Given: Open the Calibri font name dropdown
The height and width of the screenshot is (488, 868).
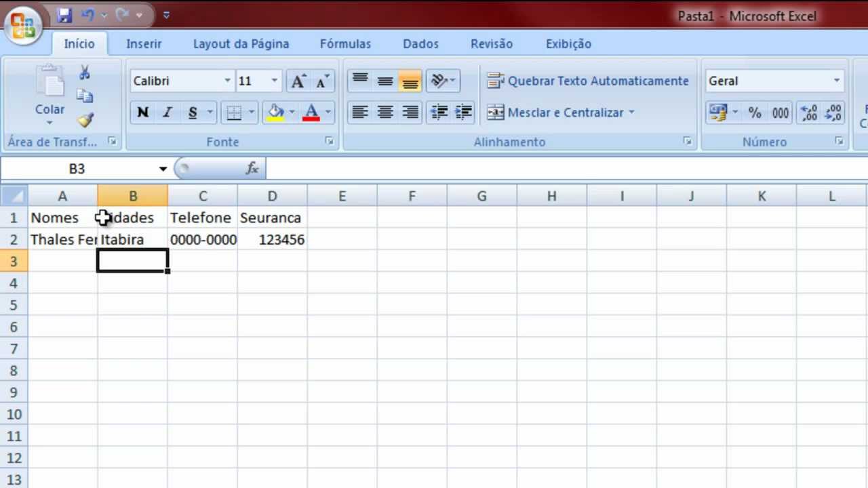Looking at the screenshot, I should pos(228,81).
